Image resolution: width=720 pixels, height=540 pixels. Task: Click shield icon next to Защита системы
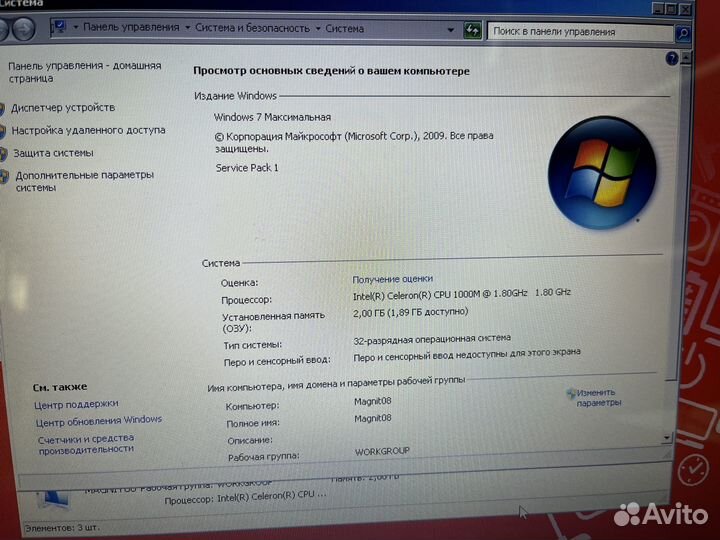4,154
